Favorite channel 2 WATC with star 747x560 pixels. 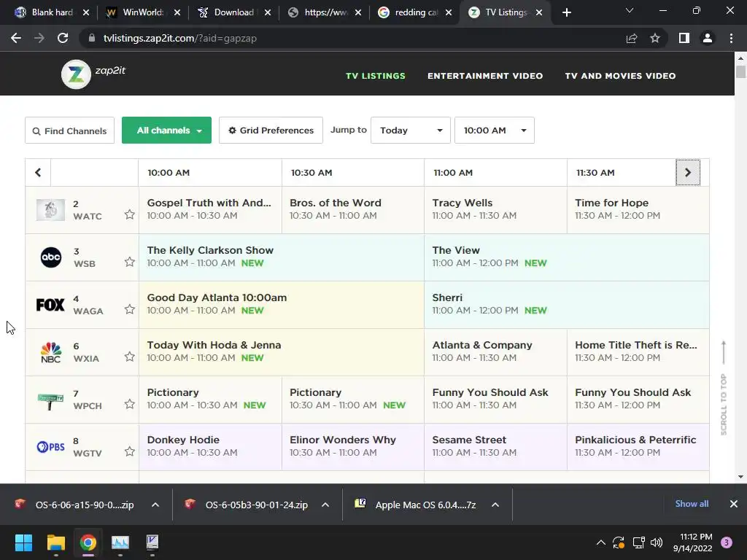coord(130,215)
